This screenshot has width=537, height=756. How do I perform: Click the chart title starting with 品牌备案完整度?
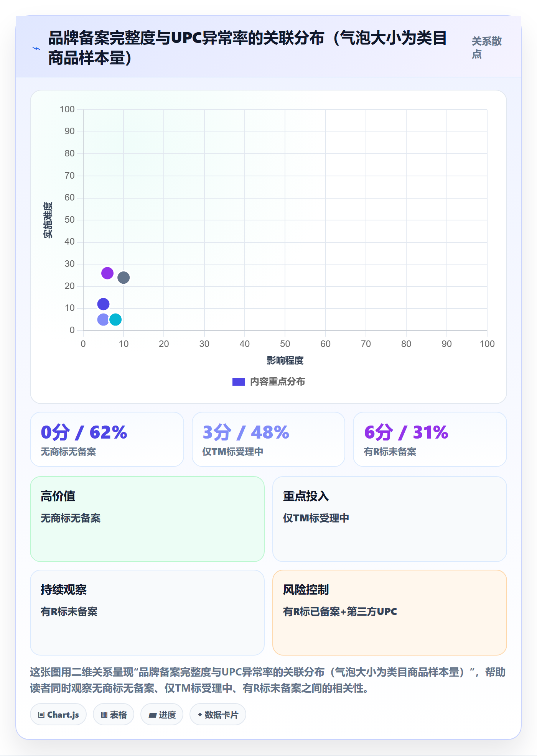247,48
